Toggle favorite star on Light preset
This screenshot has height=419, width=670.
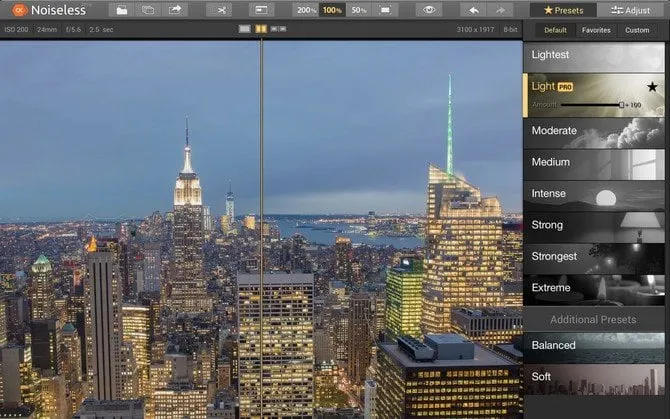[652, 87]
